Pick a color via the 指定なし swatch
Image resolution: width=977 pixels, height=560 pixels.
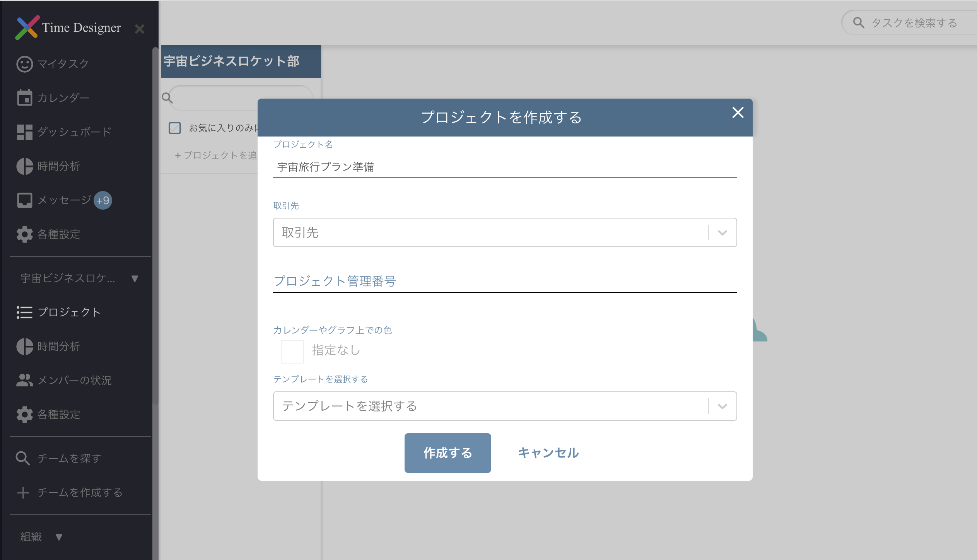pos(292,350)
